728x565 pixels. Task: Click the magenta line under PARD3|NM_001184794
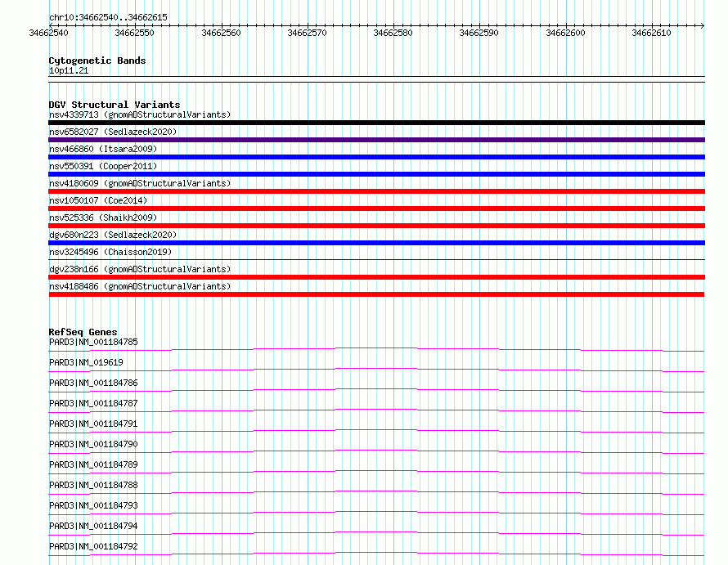pos(376,533)
